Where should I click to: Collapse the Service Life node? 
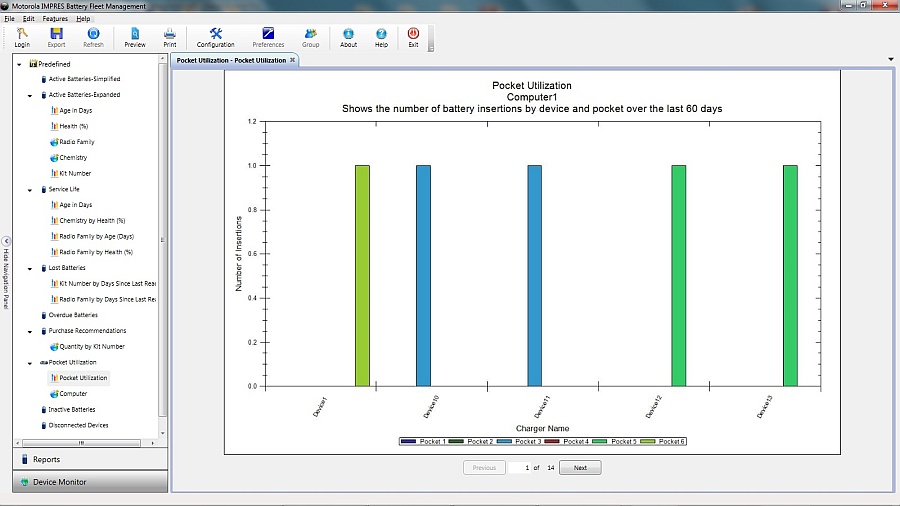click(30, 189)
